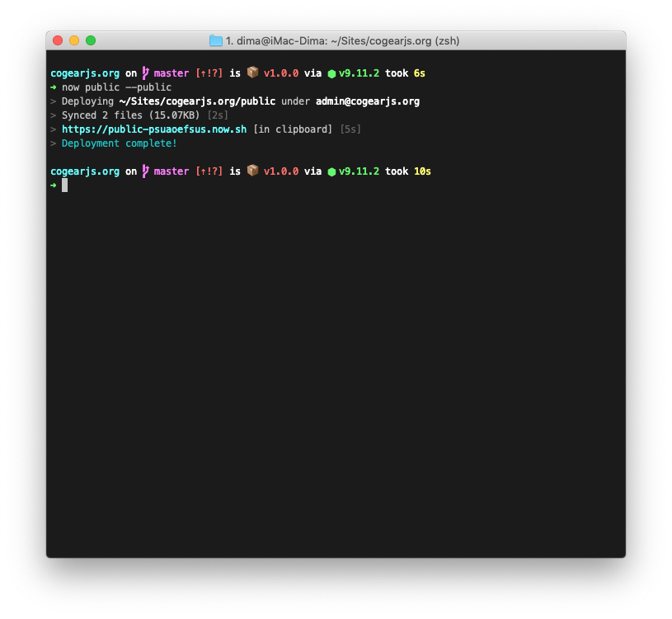
Task: Click the '[2s]' timing text
Action: tap(218, 115)
